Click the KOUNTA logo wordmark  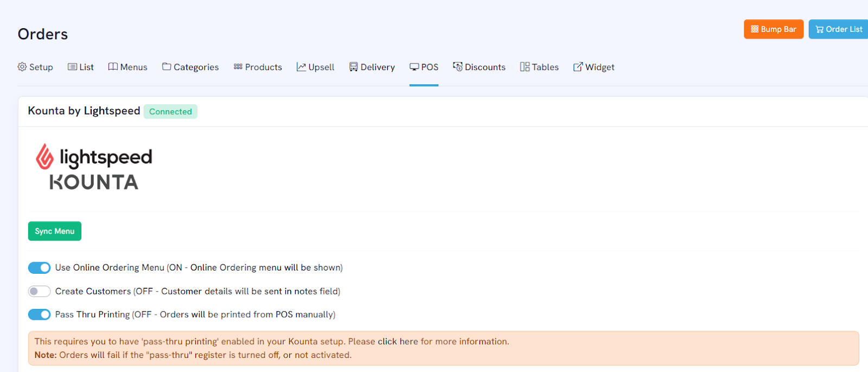(94, 182)
